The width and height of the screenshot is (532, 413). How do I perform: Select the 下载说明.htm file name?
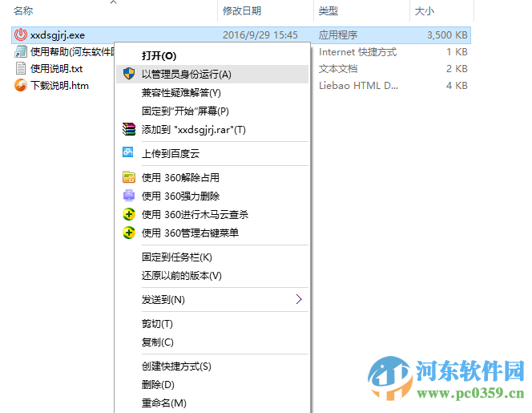click(60, 85)
